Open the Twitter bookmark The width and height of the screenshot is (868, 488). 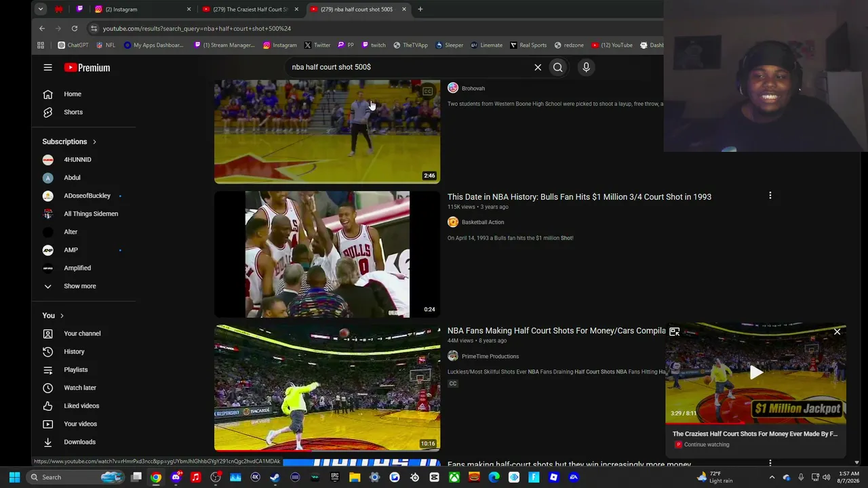point(317,45)
